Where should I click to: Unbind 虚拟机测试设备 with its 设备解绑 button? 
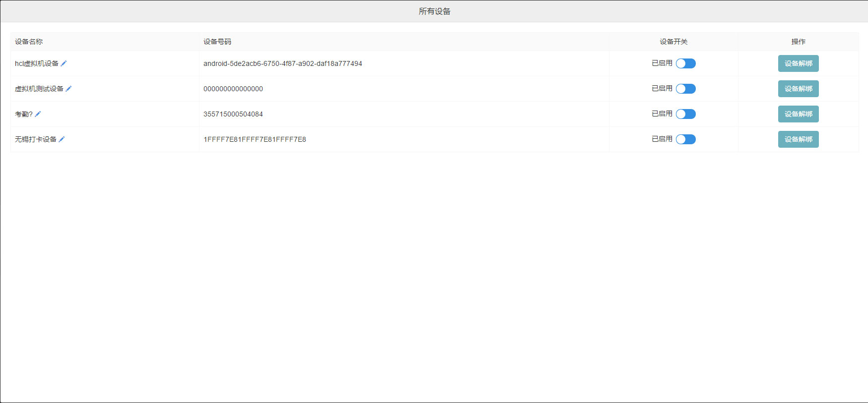[798, 89]
